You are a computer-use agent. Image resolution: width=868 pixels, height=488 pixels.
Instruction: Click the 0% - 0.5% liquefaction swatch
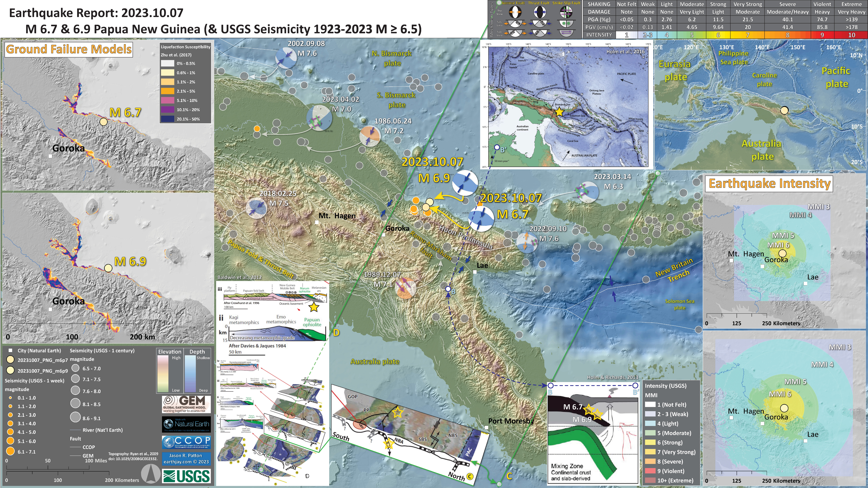coord(167,63)
